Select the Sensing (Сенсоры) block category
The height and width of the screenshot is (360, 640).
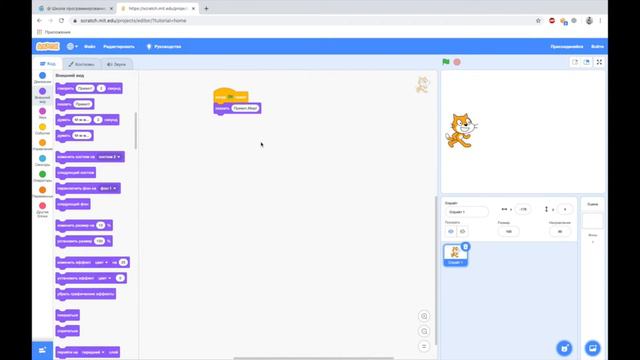[42, 160]
